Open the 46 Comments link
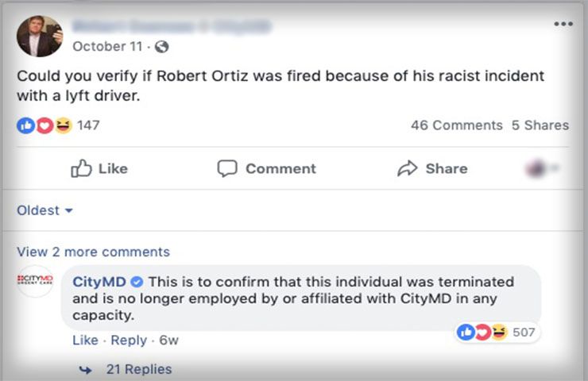Image resolution: width=588 pixels, height=381 pixels. 456,125
